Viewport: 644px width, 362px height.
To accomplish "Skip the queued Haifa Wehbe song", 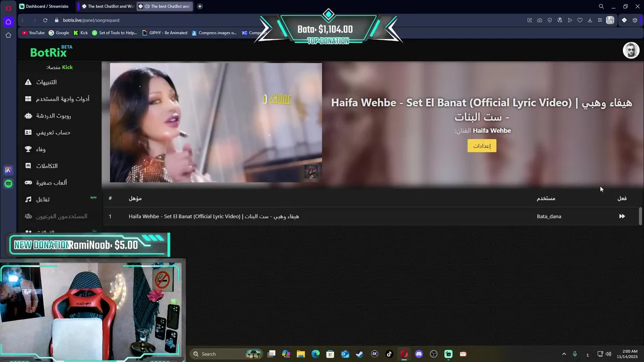I will coord(622,216).
